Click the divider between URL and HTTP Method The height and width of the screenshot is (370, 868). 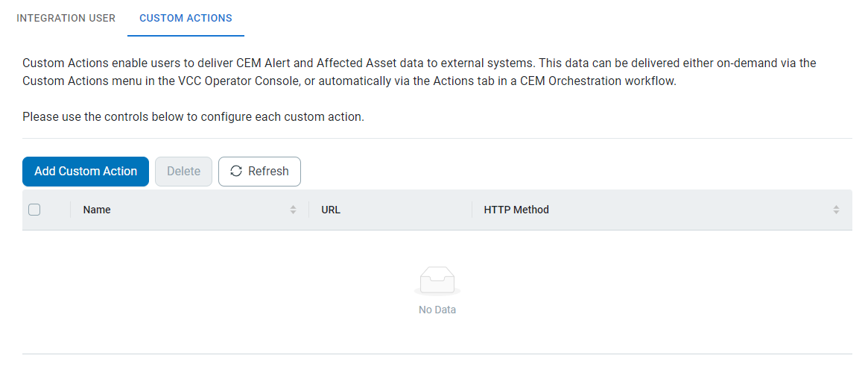tap(472, 210)
